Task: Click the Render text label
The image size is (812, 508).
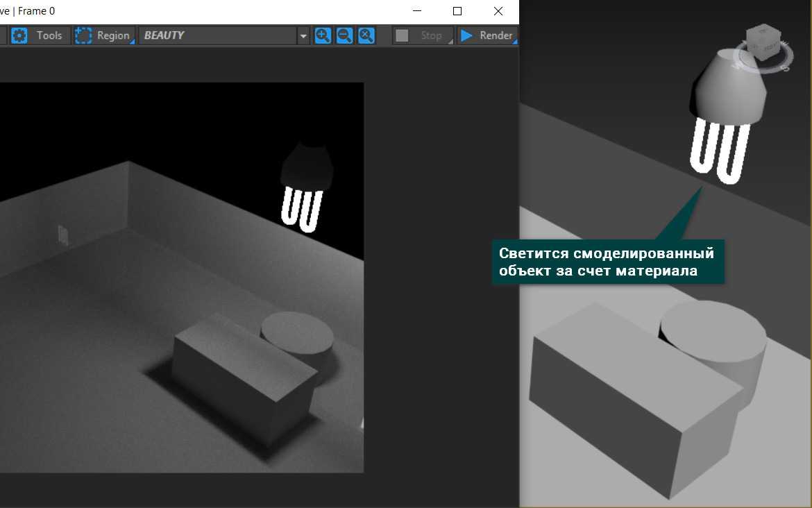Action: point(496,35)
